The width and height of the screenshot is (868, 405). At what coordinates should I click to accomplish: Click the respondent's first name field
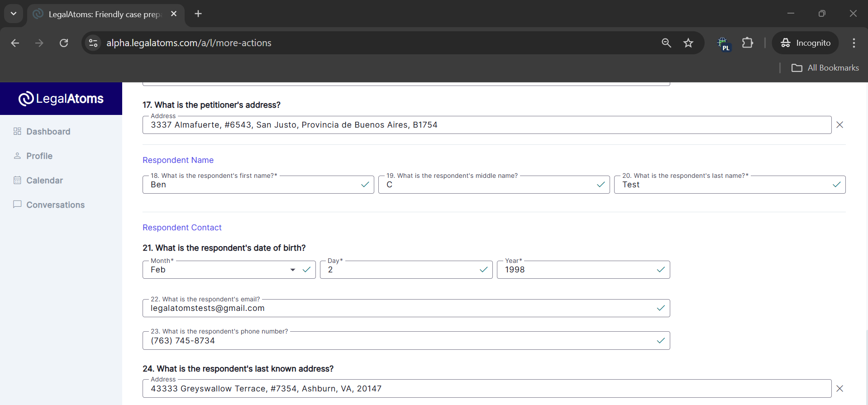coord(253,185)
